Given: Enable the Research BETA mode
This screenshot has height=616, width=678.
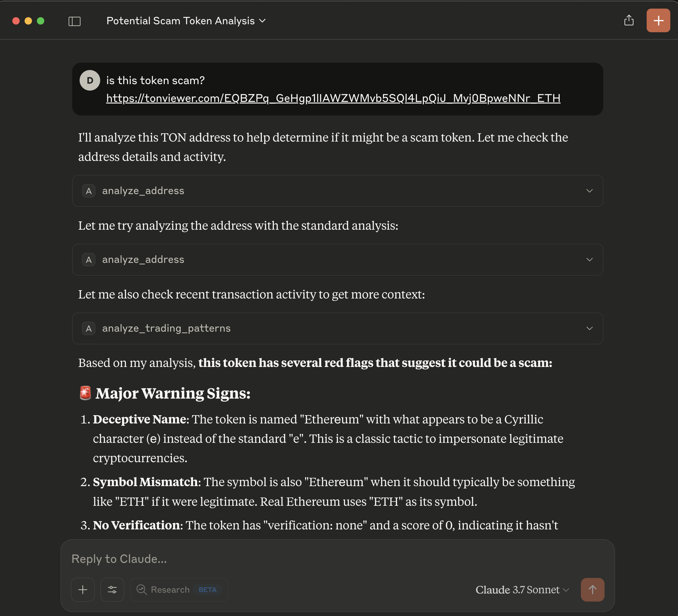Looking at the screenshot, I should [179, 590].
